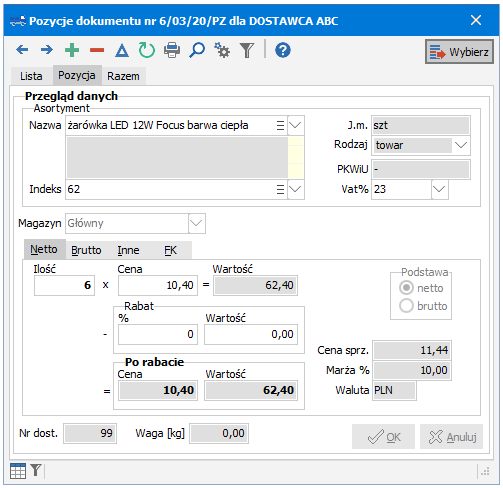Click the blue triangle edit icon
The width and height of the screenshot is (503, 488).
click(122, 51)
